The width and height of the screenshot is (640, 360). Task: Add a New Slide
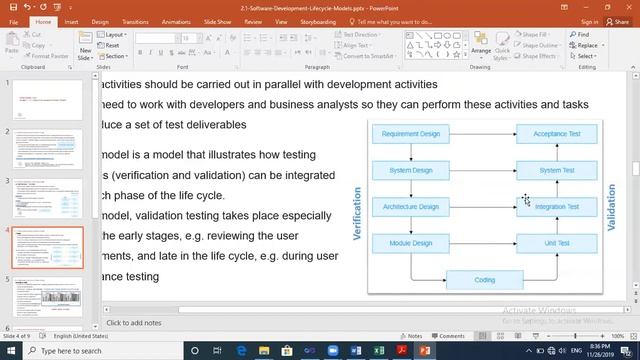(85, 46)
